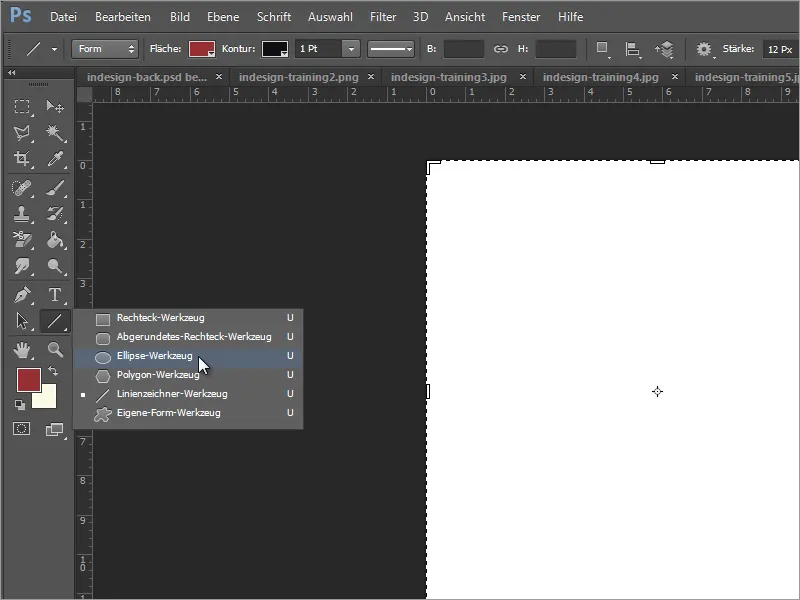The height and width of the screenshot is (600, 800).
Task: Choose Eigene-Form-Werkzeug from flyout
Action: click(188, 413)
